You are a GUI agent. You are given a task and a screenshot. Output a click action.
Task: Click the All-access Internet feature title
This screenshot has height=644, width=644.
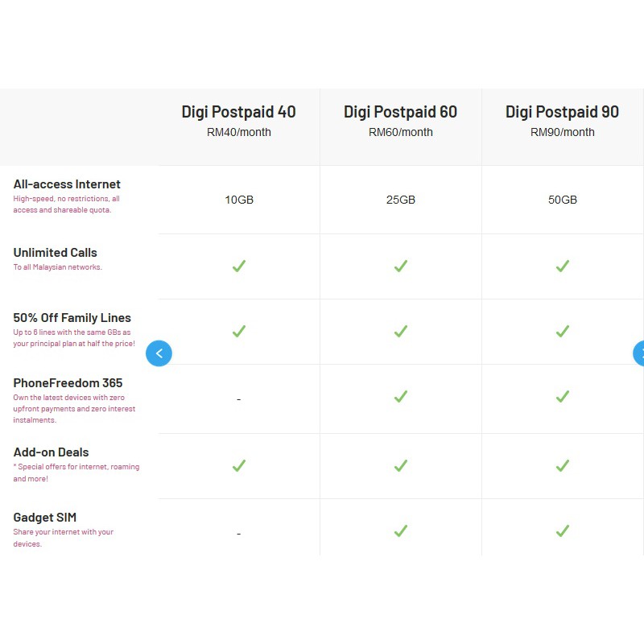click(67, 184)
